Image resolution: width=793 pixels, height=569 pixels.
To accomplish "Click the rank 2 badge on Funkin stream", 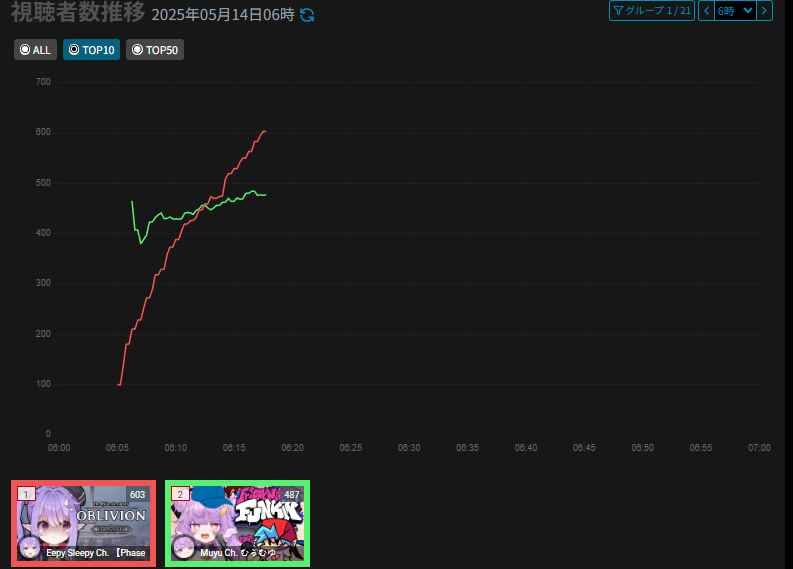I will pyautogui.click(x=180, y=494).
